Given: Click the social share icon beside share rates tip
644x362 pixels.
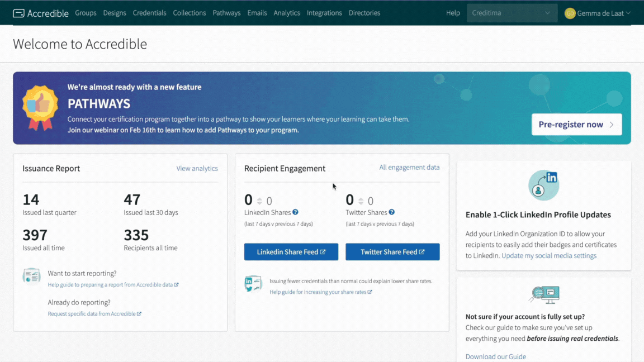Looking at the screenshot, I should tap(253, 284).
